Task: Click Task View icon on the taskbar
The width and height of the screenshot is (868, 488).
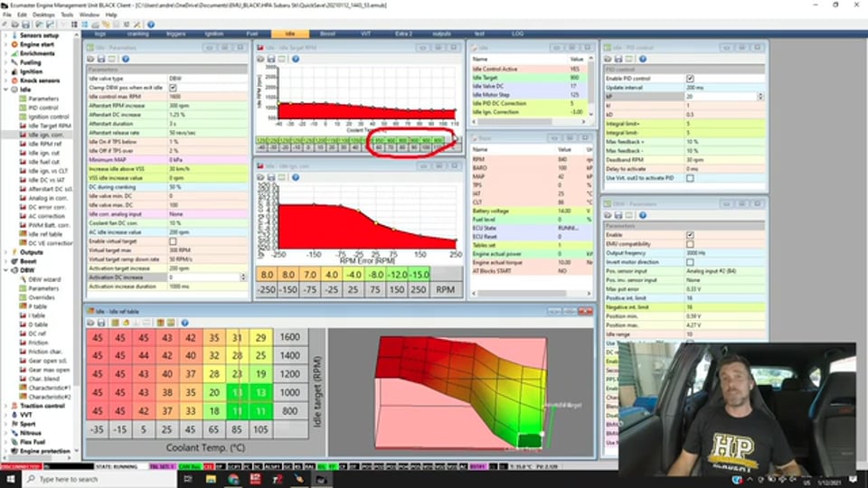Action: [x=188, y=479]
